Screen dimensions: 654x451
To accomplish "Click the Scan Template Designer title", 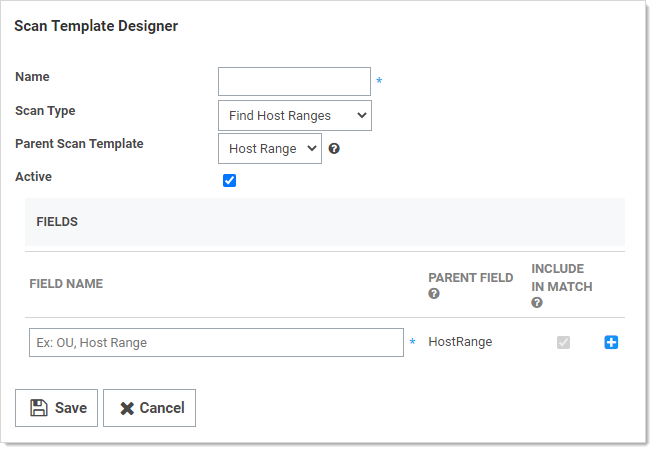I will 96,26.
